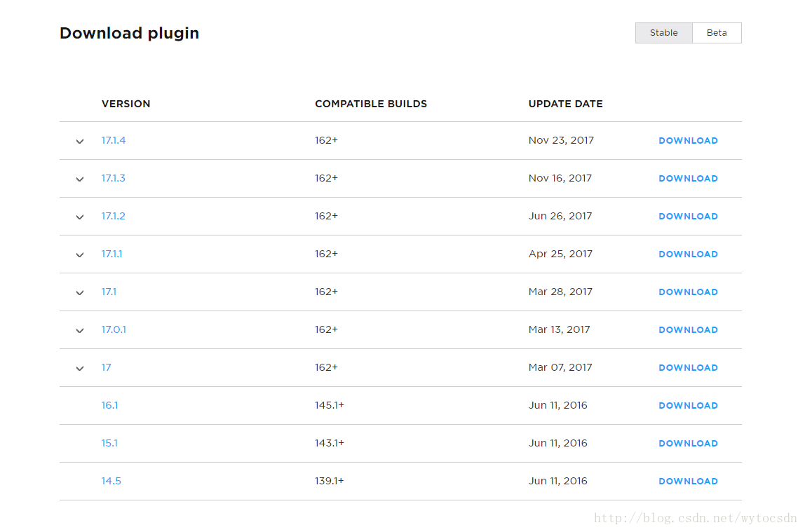This screenshot has width=805, height=532.
Task: Expand the version 17 row chevron
Action: point(79,369)
